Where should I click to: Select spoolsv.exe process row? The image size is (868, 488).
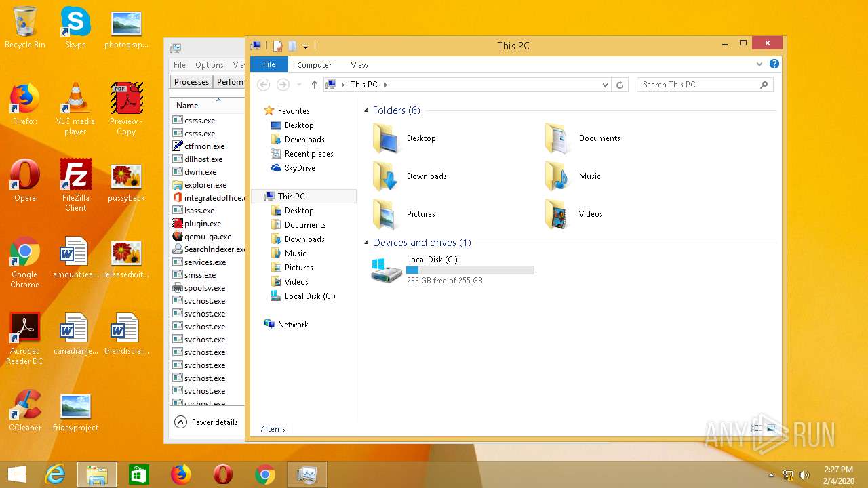click(207, 288)
